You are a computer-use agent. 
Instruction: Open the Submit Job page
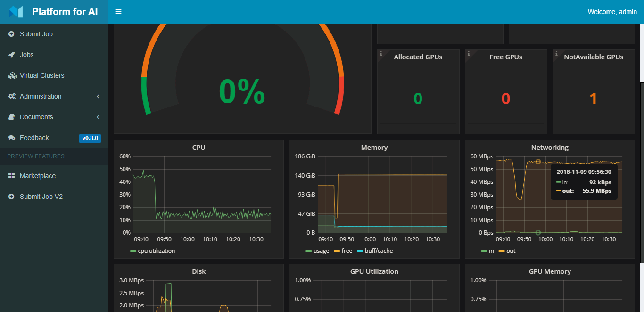pyautogui.click(x=54, y=34)
